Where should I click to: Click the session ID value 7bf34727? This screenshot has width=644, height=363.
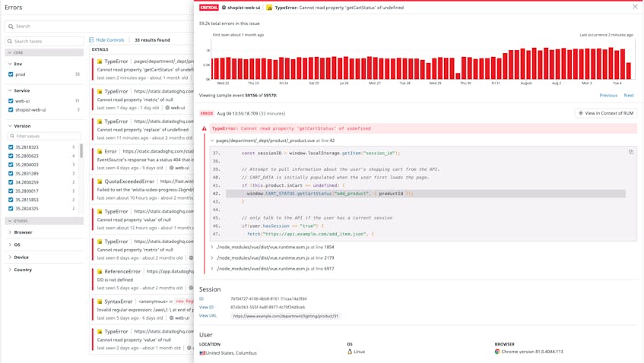click(x=268, y=299)
